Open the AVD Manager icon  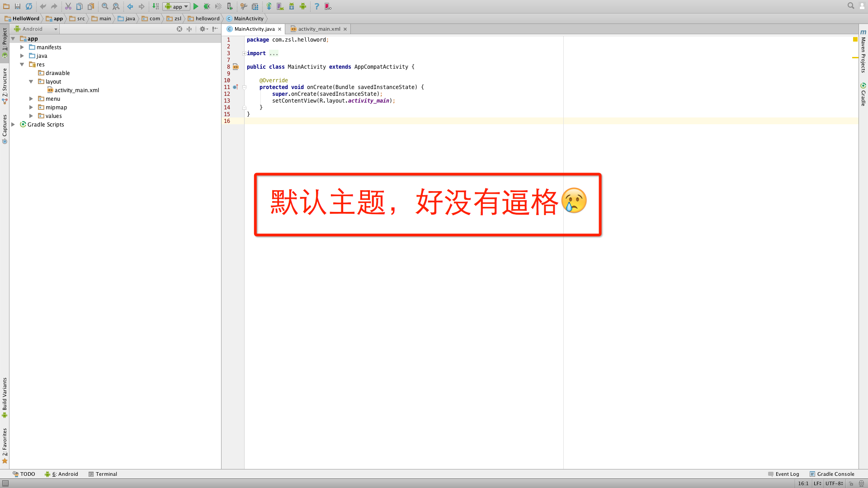tap(280, 6)
